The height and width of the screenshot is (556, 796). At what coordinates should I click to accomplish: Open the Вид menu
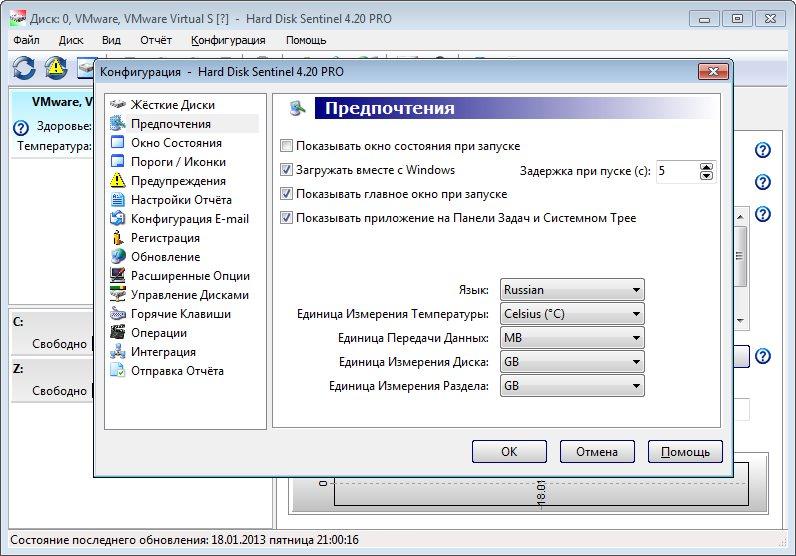(111, 40)
